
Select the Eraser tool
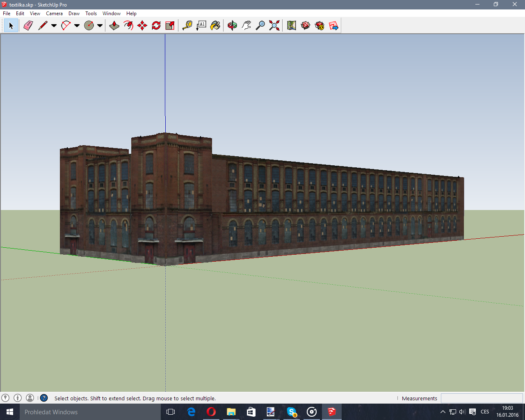click(28, 25)
